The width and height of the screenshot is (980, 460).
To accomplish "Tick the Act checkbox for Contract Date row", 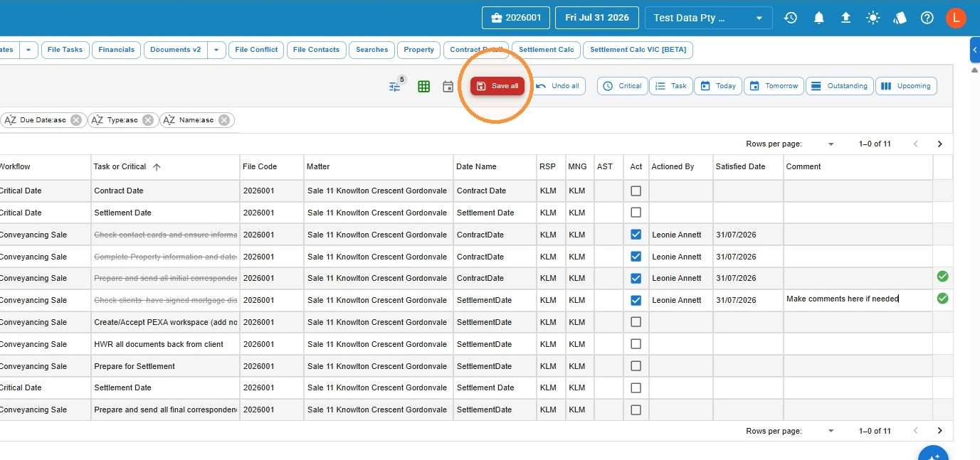I will pos(636,191).
